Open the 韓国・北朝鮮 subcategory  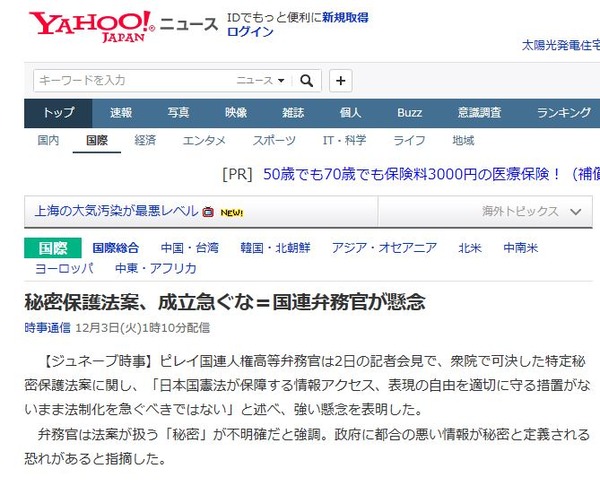(x=275, y=248)
